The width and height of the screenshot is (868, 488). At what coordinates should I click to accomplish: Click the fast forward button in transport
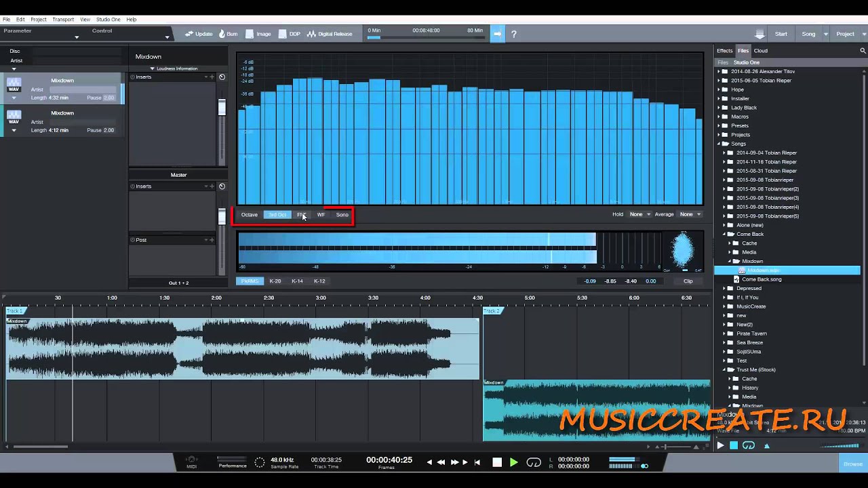coord(454,462)
